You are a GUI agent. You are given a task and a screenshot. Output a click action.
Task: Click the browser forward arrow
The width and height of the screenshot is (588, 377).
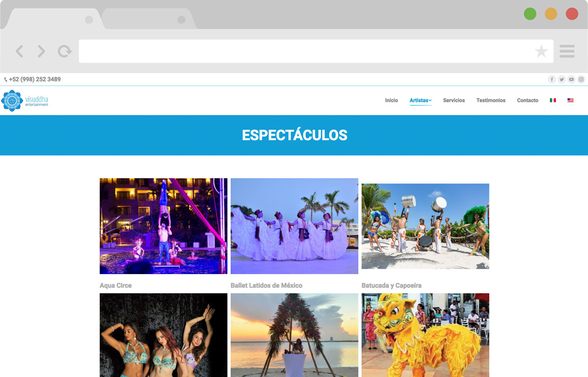click(x=42, y=51)
